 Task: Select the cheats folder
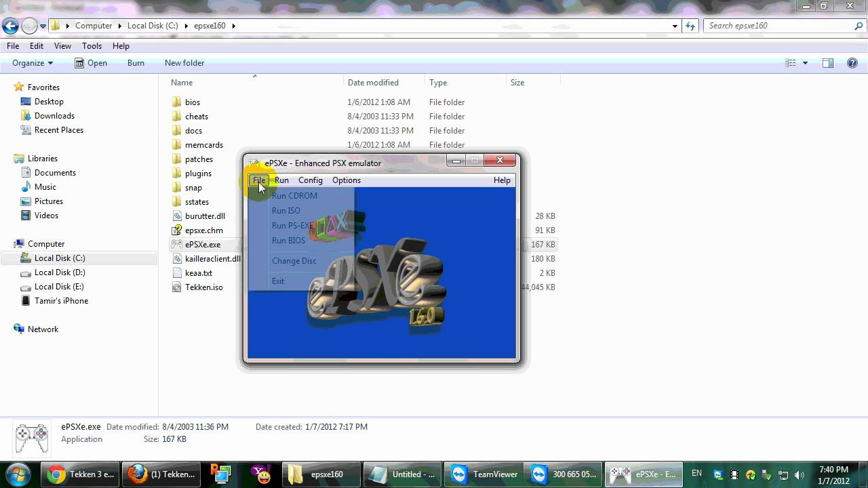pos(197,117)
